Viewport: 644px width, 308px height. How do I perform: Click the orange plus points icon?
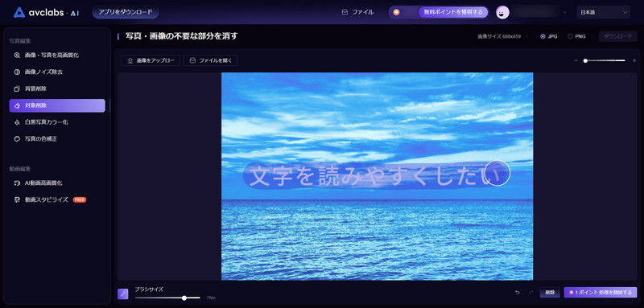tap(396, 12)
